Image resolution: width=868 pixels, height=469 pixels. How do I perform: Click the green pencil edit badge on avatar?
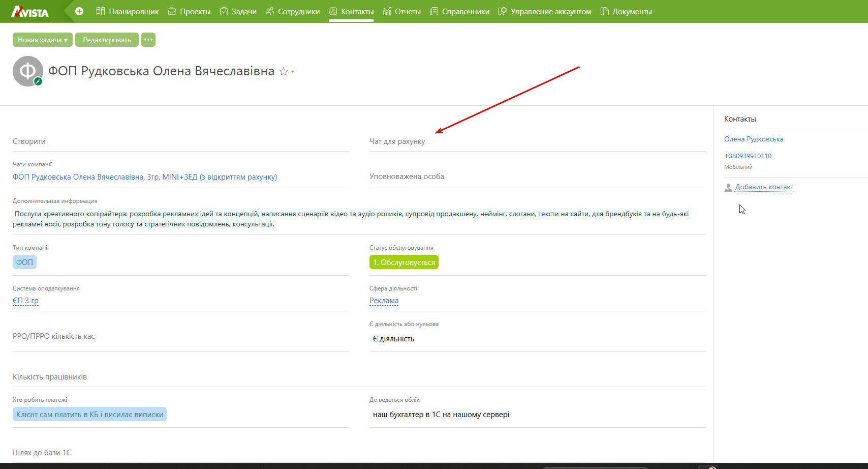click(x=38, y=81)
